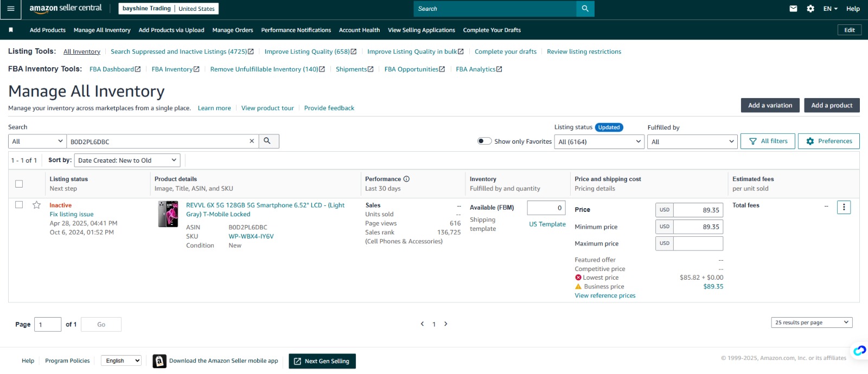The height and width of the screenshot is (374, 868).
Task: Toggle Show only Favorites switch
Action: [484, 141]
